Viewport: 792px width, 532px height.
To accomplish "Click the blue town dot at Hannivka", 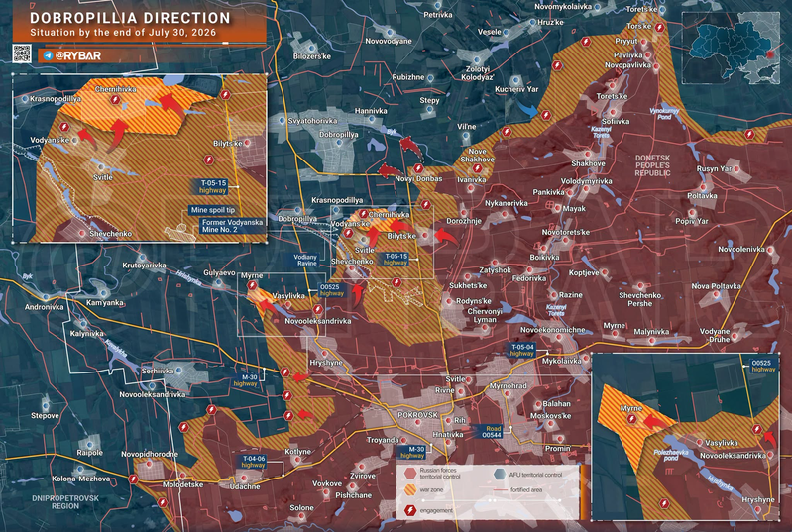I will (372, 120).
